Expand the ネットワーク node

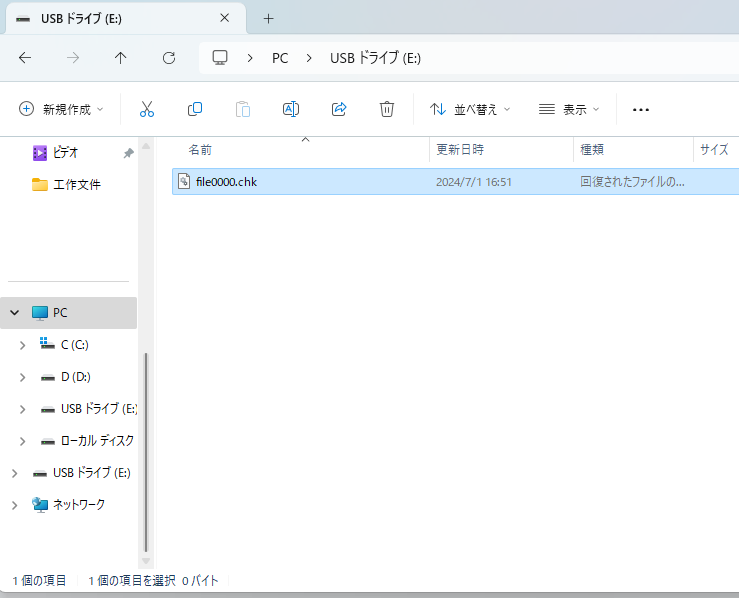15,505
